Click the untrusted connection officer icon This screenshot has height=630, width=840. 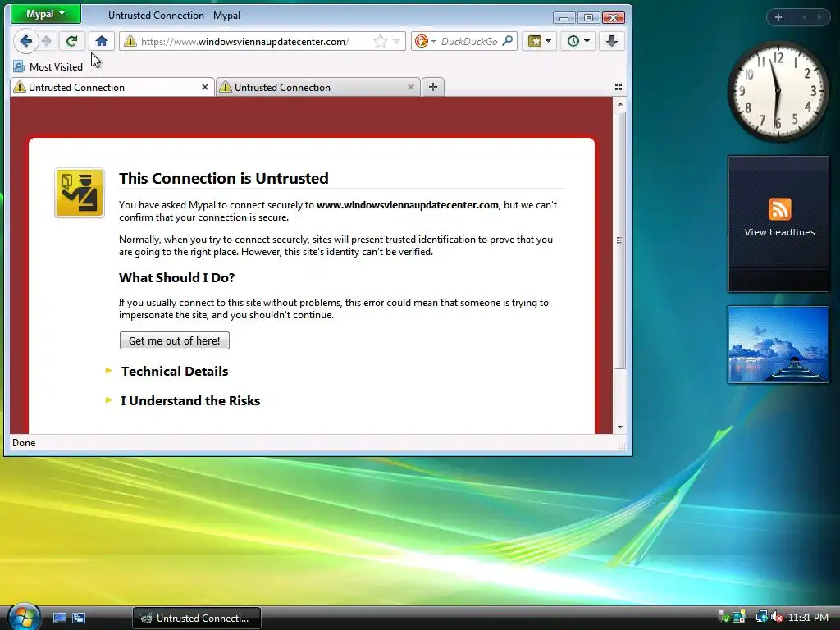(x=80, y=193)
